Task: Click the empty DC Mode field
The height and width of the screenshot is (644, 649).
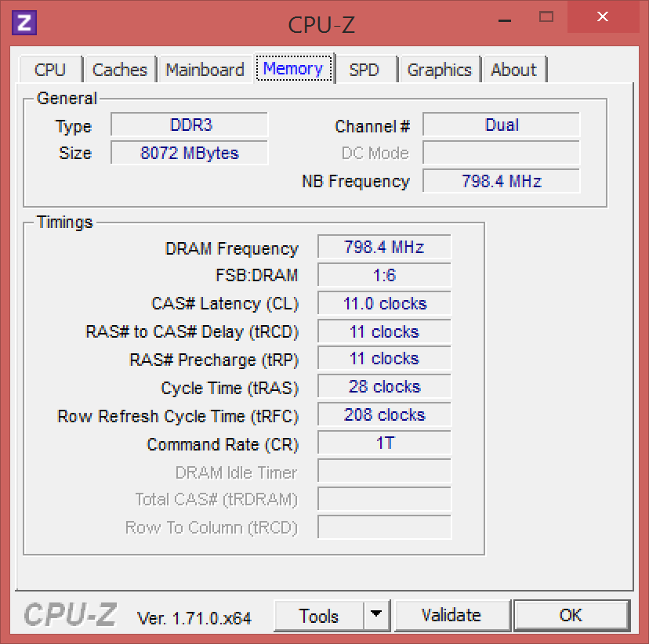Action: 501,153
